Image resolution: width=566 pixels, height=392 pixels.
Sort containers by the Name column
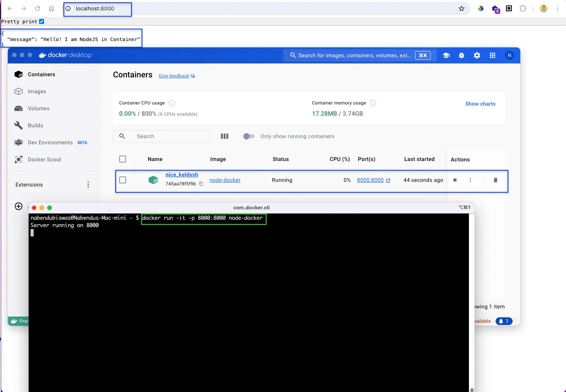[155, 159]
